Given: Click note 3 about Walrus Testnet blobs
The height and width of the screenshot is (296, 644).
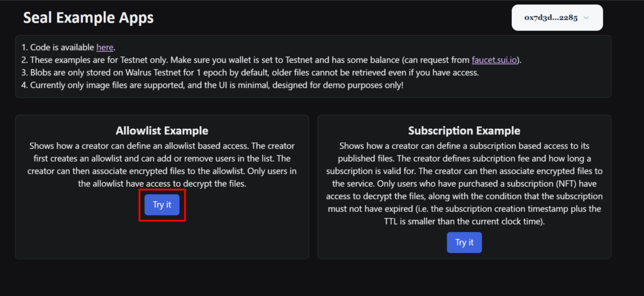Looking at the screenshot, I should coord(250,74).
